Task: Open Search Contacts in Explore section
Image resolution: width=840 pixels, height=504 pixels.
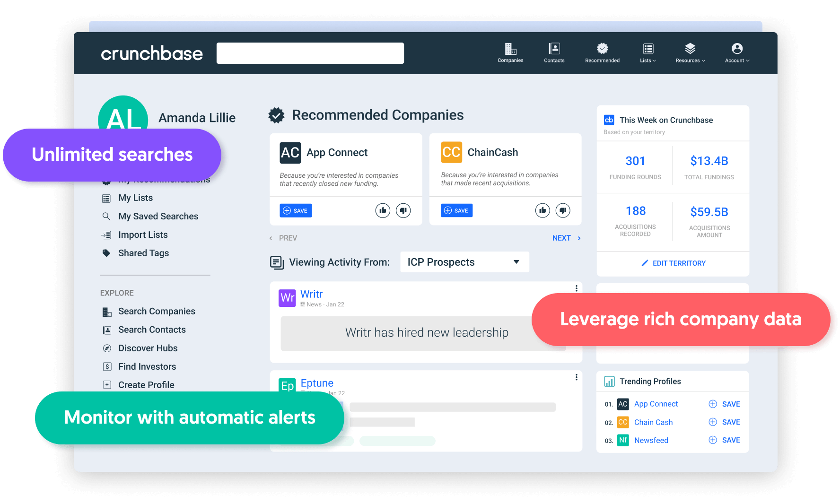Action: coord(152,330)
